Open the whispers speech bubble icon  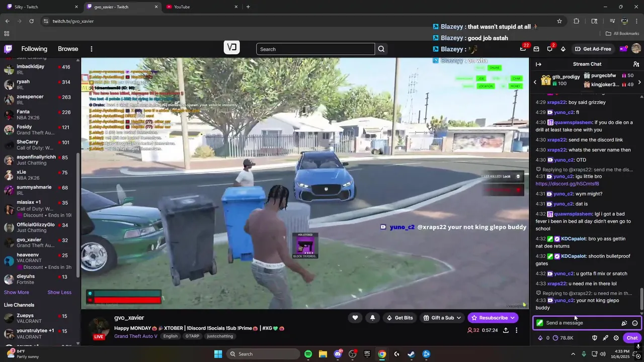(549, 49)
